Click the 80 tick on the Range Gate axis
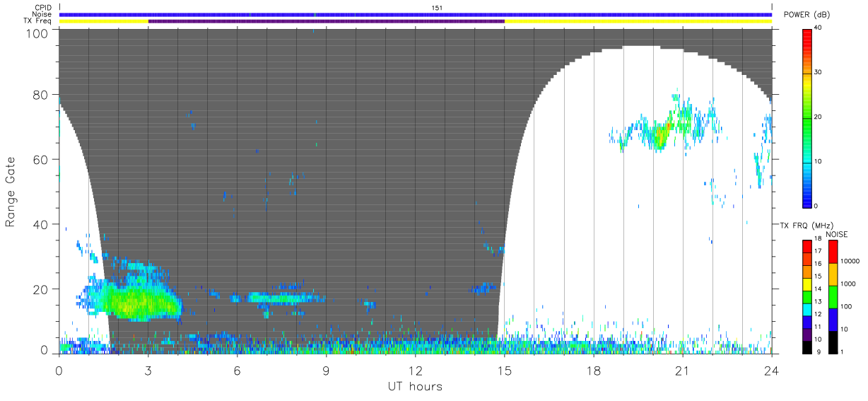 (x=42, y=94)
